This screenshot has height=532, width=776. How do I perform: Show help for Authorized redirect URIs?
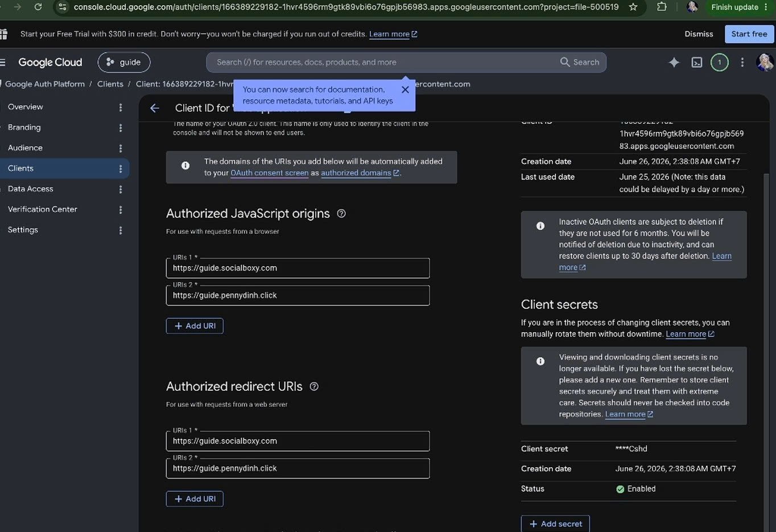point(314,386)
